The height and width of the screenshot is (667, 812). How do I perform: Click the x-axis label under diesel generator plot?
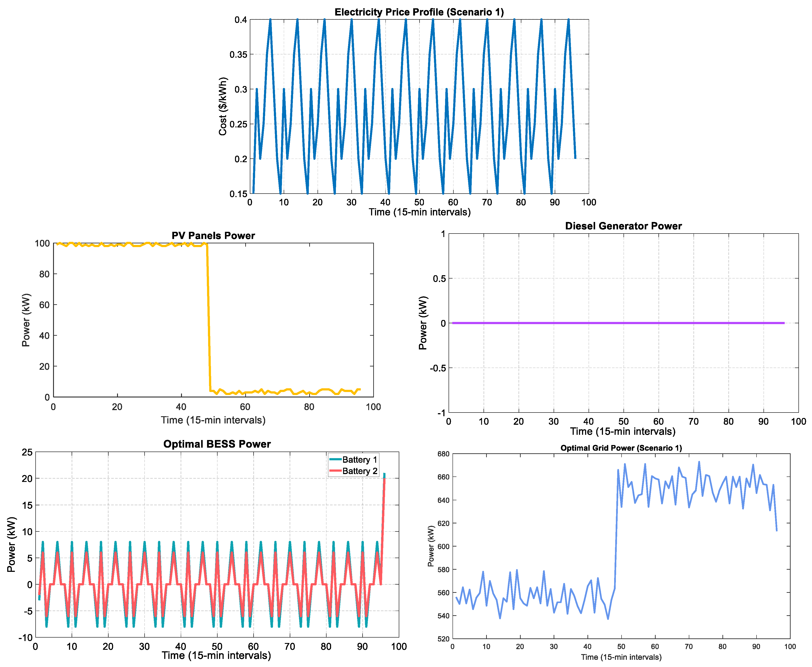tap(622, 431)
